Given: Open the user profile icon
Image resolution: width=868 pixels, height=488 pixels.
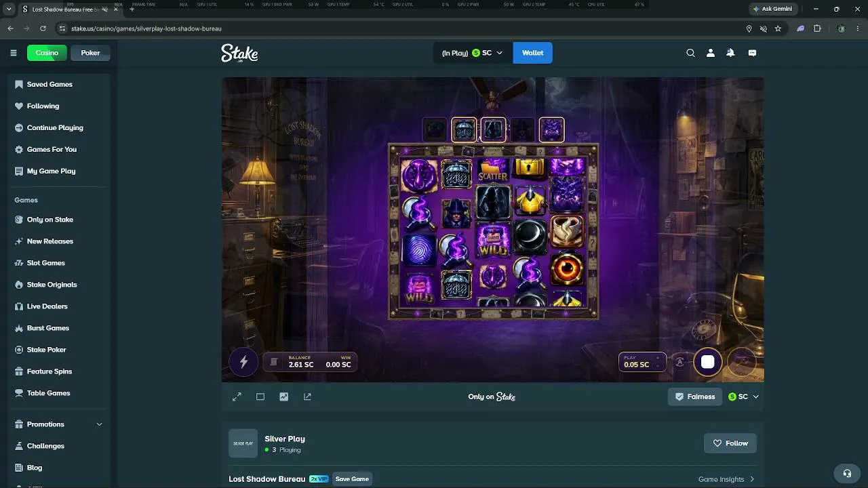Looking at the screenshot, I should tap(711, 53).
